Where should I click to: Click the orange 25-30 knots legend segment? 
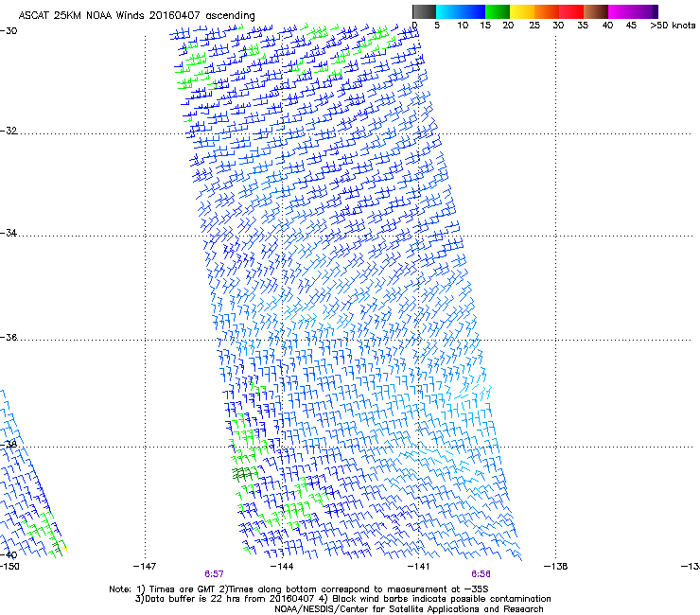547,11
